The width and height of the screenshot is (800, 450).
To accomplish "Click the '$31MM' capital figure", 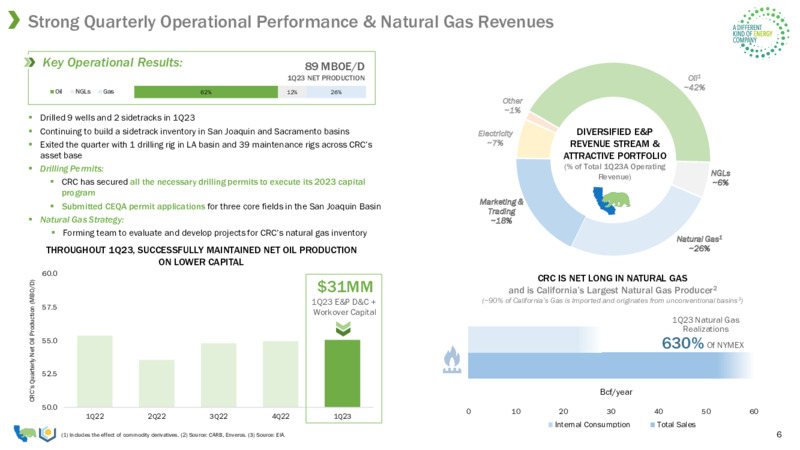I will (x=345, y=287).
